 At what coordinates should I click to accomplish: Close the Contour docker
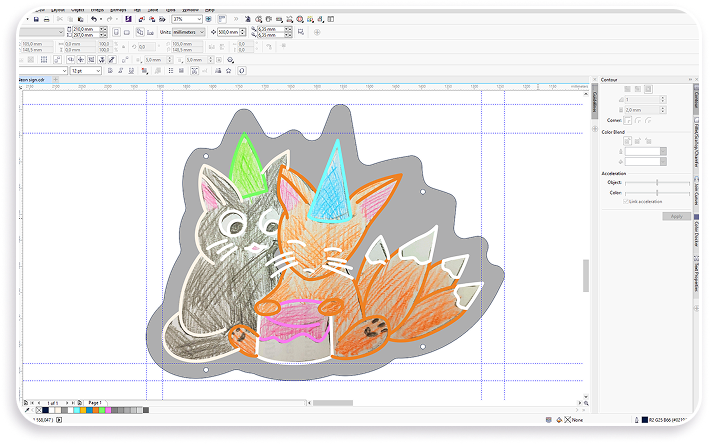point(696,80)
